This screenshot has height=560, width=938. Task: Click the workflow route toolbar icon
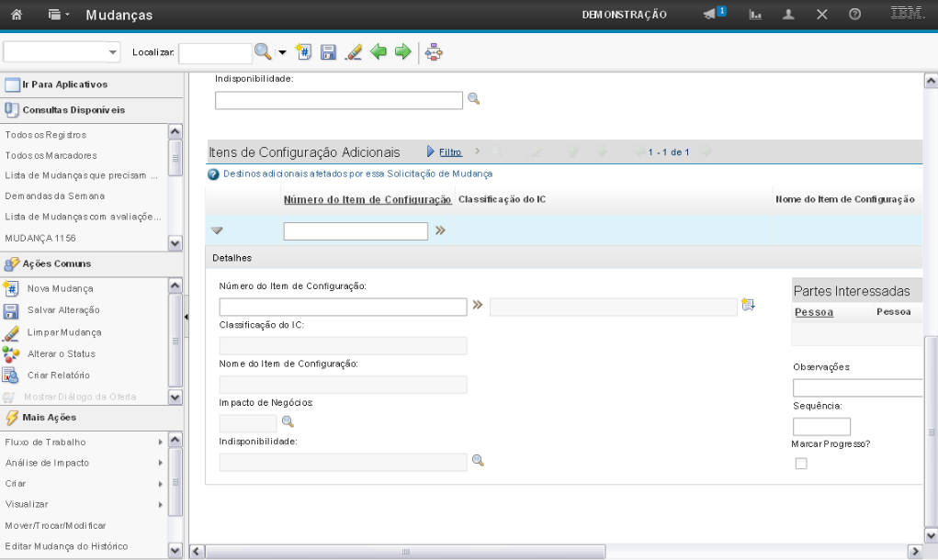[x=435, y=53]
